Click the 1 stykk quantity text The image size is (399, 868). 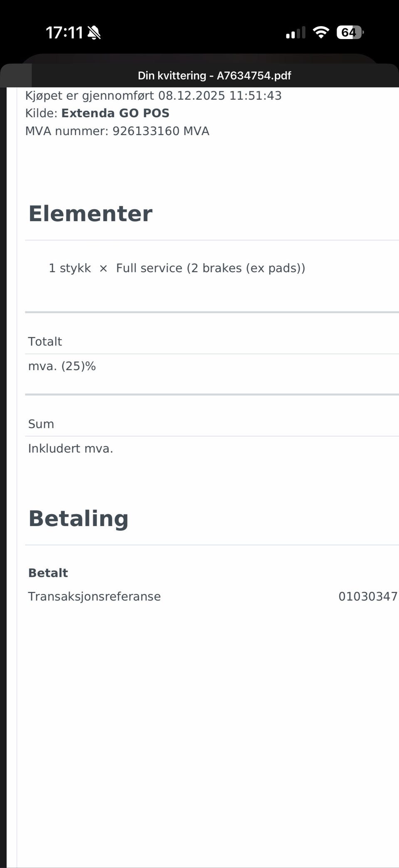click(x=69, y=268)
